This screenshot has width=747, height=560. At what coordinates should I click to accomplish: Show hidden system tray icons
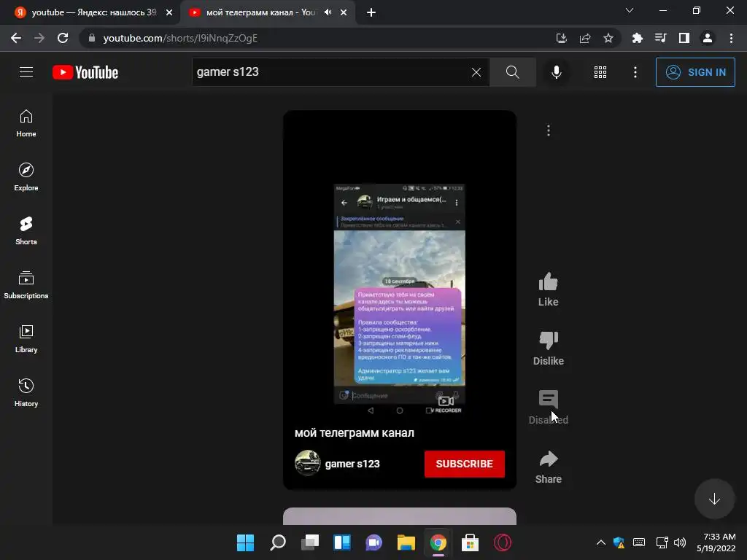point(601,542)
